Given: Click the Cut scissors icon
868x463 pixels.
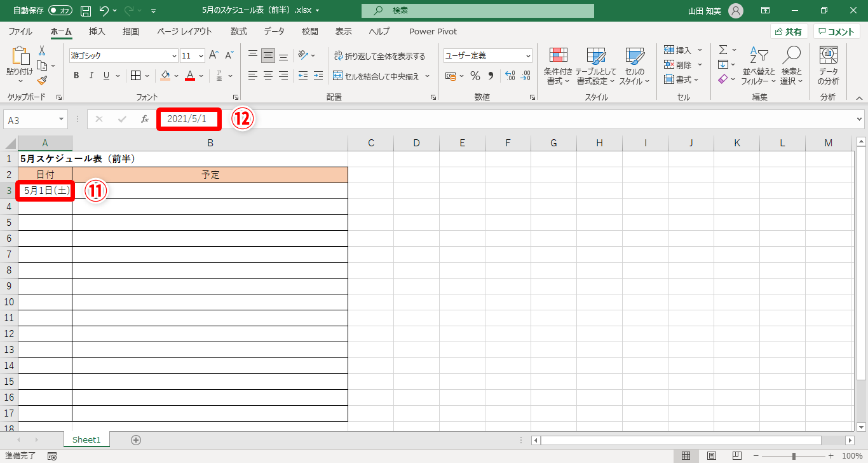Looking at the screenshot, I should 42,51.
